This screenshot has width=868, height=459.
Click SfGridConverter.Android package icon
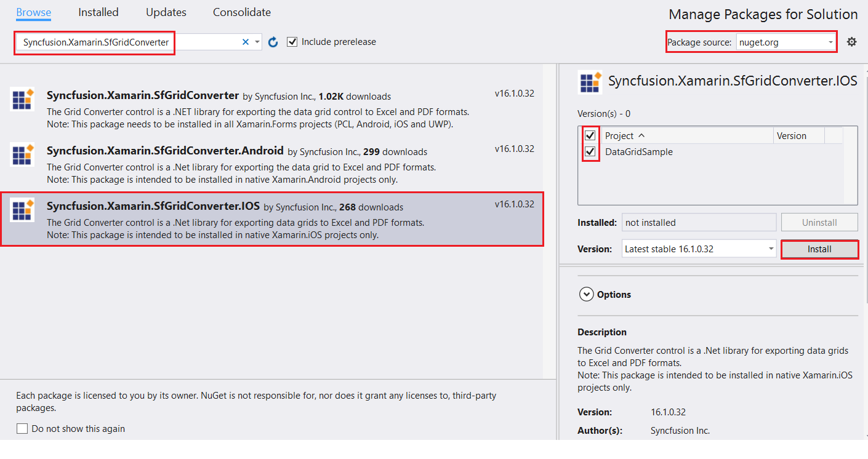click(22, 154)
